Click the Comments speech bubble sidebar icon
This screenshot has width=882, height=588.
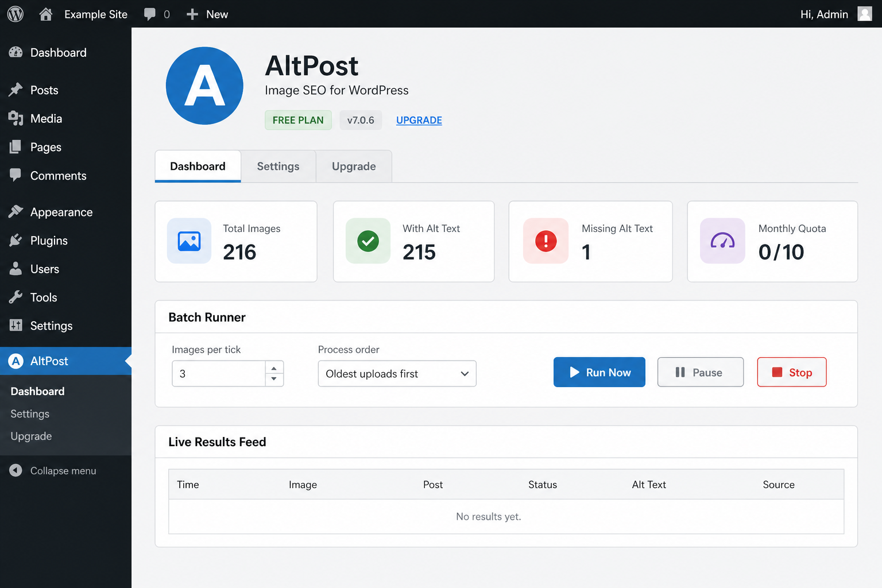point(16,175)
